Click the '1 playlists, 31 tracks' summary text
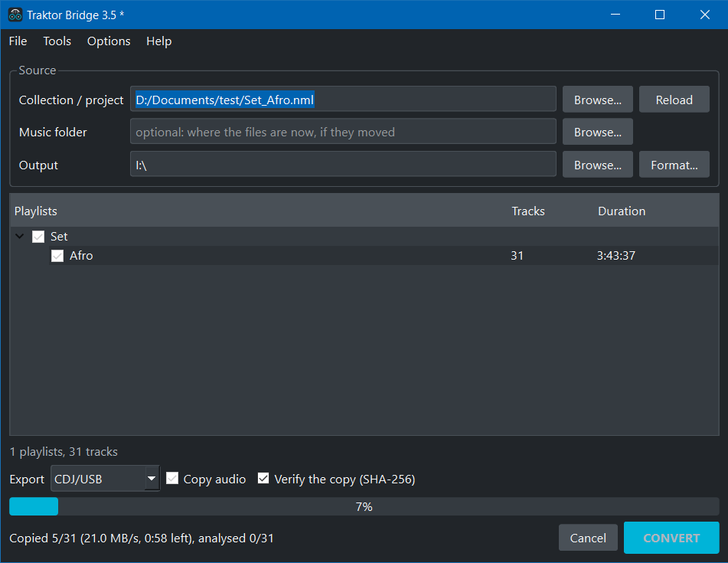The image size is (728, 563). tap(64, 451)
